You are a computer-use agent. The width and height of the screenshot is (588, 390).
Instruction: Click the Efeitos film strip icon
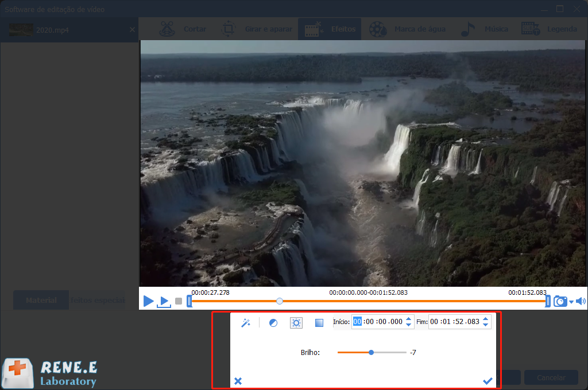coord(314,29)
